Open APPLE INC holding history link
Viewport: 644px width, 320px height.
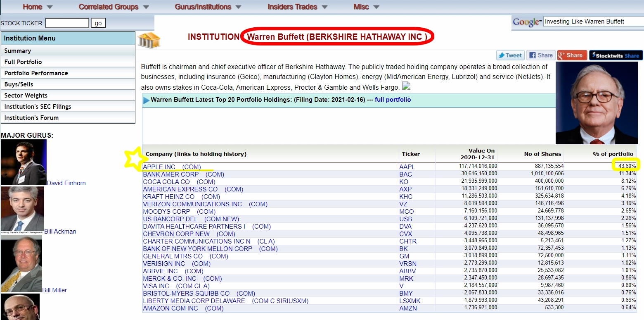(172, 167)
